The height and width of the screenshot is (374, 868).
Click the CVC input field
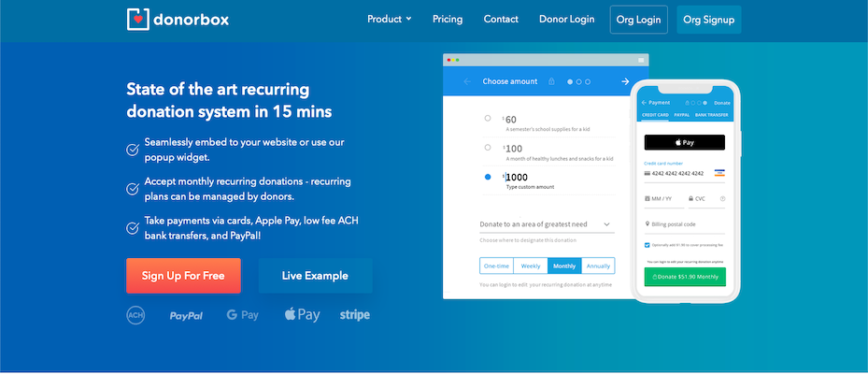coord(706,198)
